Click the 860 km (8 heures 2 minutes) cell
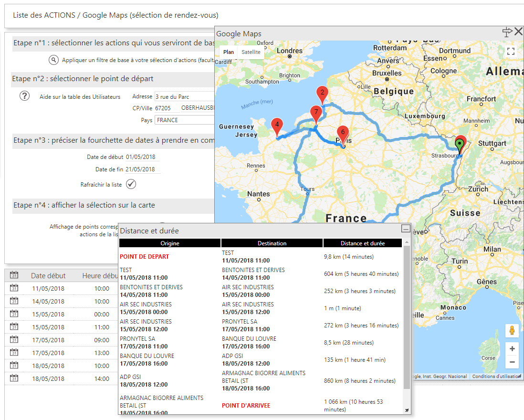This screenshot has height=420, width=524. click(359, 380)
